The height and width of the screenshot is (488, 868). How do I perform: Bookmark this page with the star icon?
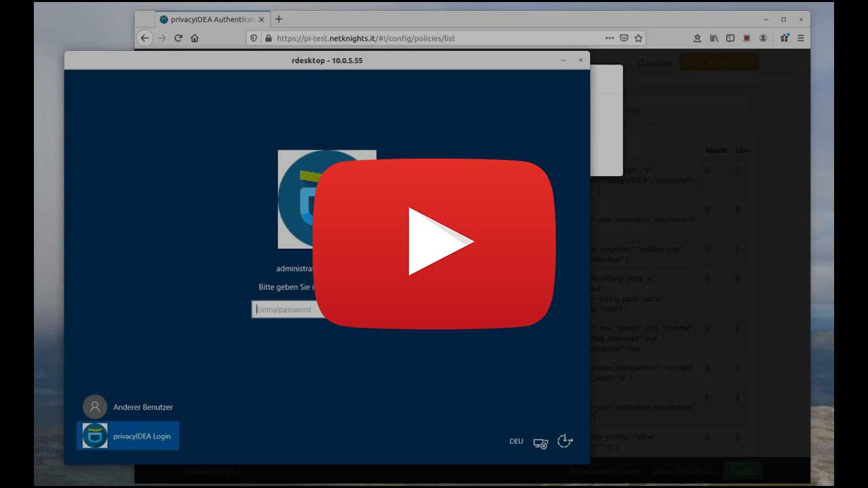pos(638,38)
